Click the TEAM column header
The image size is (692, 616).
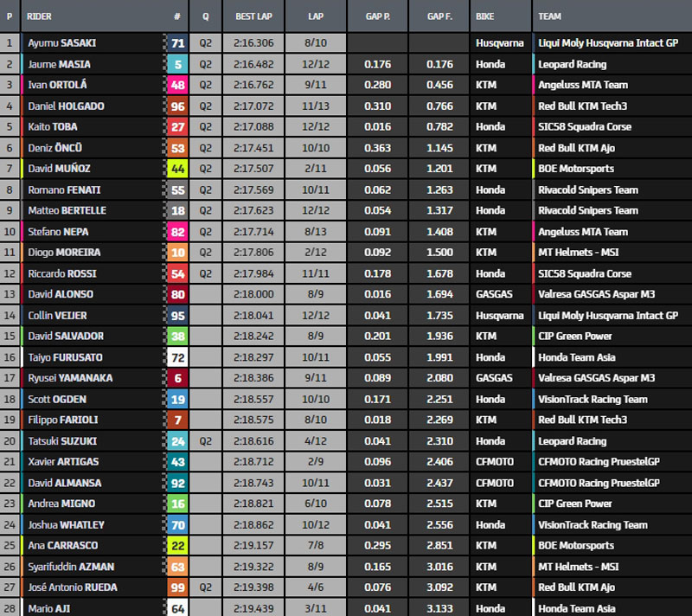(550, 16)
